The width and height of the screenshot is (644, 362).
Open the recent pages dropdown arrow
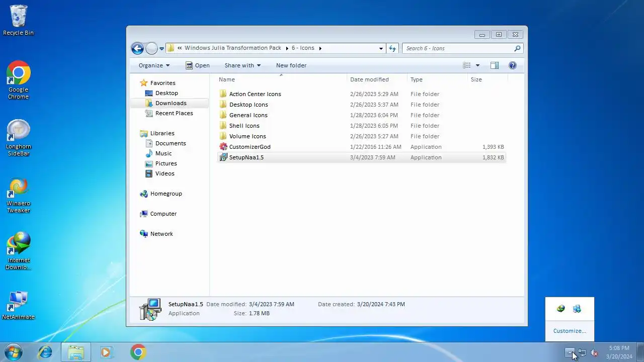162,49
